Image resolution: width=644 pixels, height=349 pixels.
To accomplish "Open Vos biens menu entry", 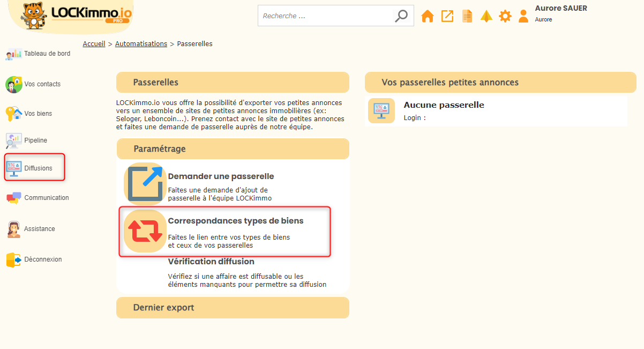I will (38, 114).
